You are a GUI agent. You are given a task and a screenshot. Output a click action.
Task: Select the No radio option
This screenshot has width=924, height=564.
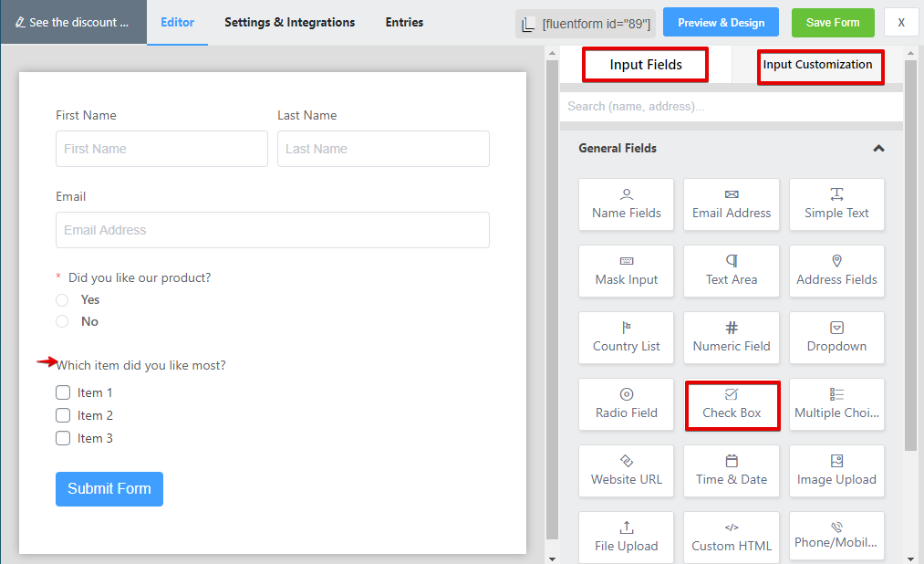[62, 322]
